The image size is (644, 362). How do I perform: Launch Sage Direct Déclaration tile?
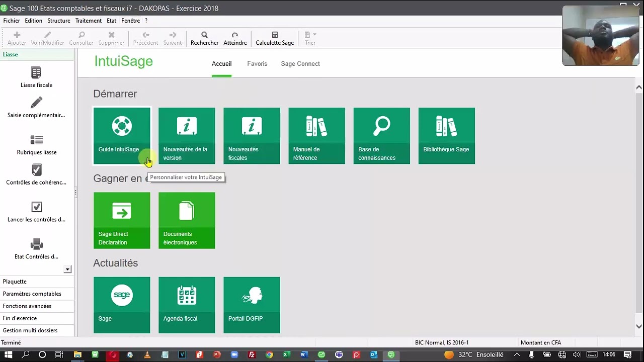tap(122, 220)
